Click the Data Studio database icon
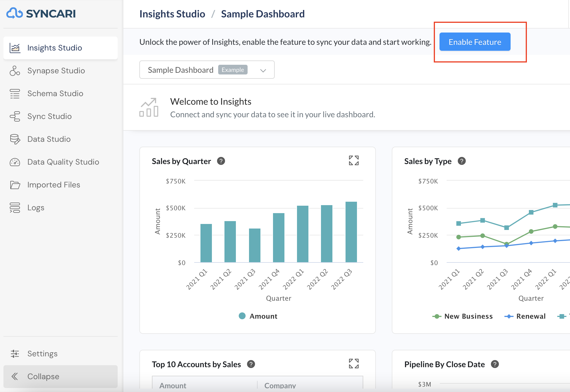570x392 pixels. [15, 139]
